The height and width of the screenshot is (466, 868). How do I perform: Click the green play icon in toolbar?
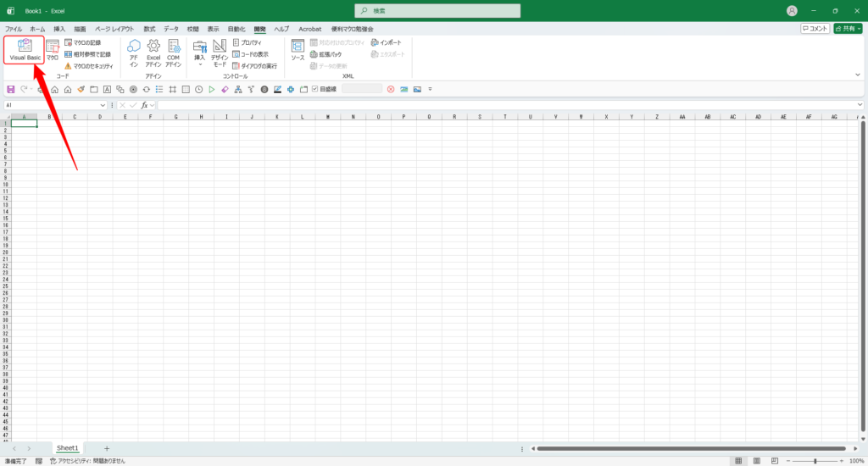coord(211,89)
